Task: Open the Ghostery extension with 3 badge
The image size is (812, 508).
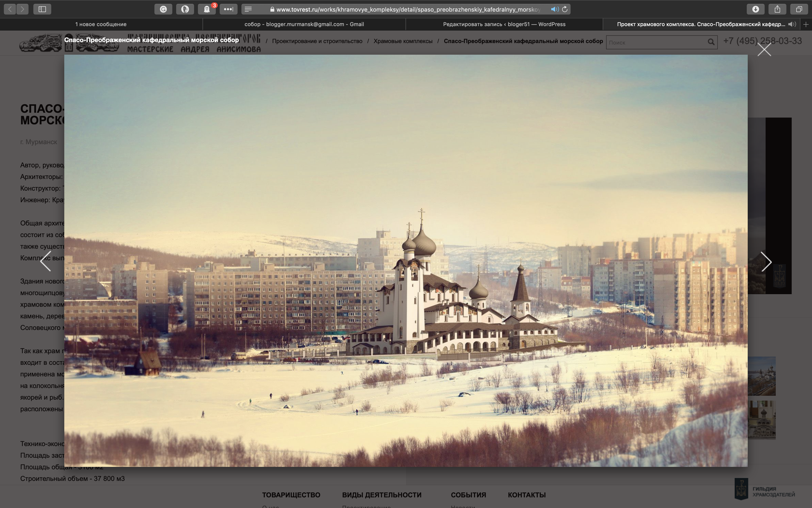Action: click(207, 9)
